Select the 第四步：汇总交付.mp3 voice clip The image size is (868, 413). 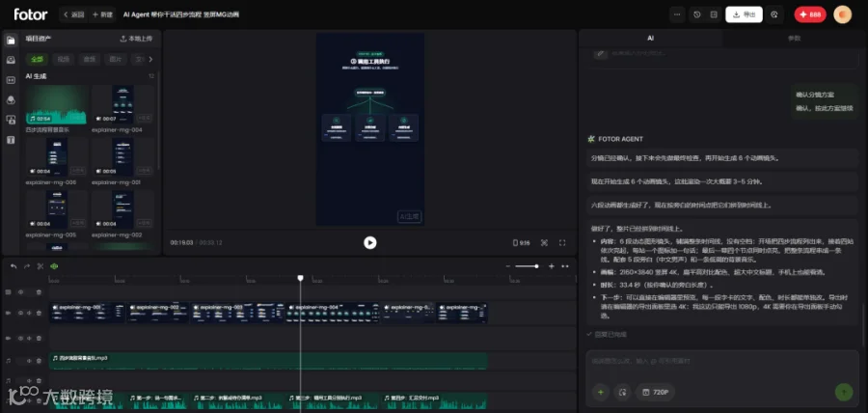434,401
